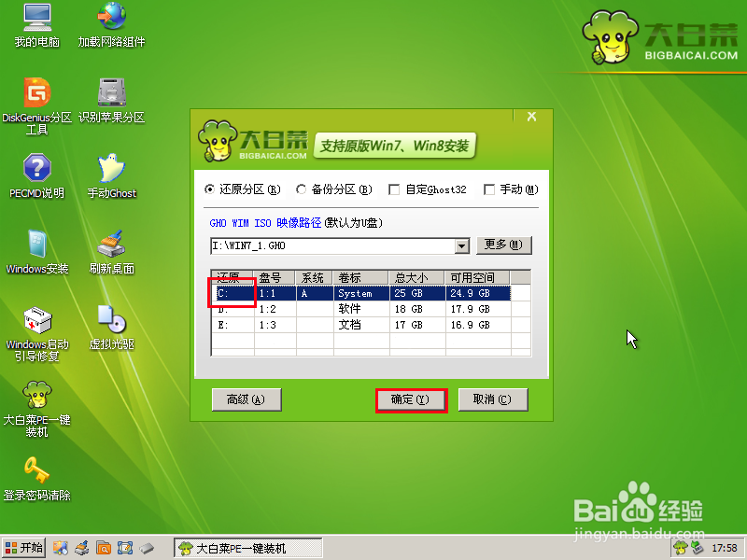Image resolution: width=747 pixels, height=560 pixels.
Task: Click the fourth quick launch taskbar icon
Action: [x=125, y=548]
